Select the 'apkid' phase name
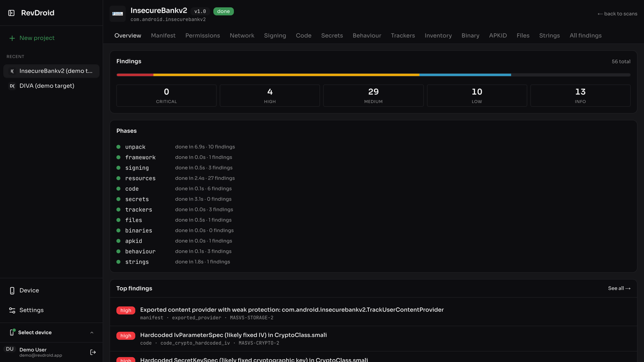The width and height of the screenshot is (644, 362). coord(133,241)
